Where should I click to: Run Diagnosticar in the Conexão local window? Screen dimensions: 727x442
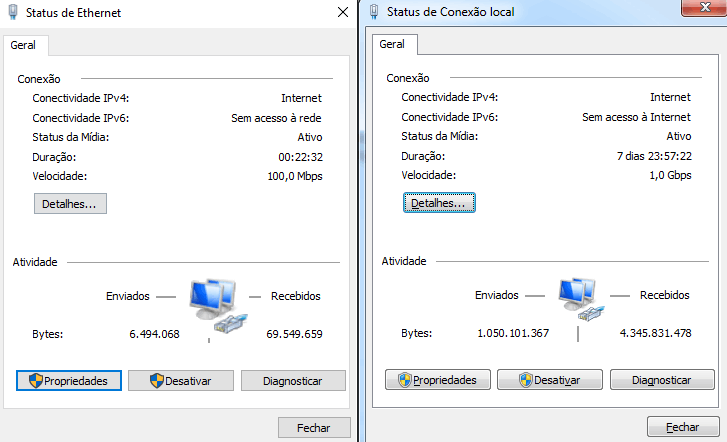(x=662, y=380)
